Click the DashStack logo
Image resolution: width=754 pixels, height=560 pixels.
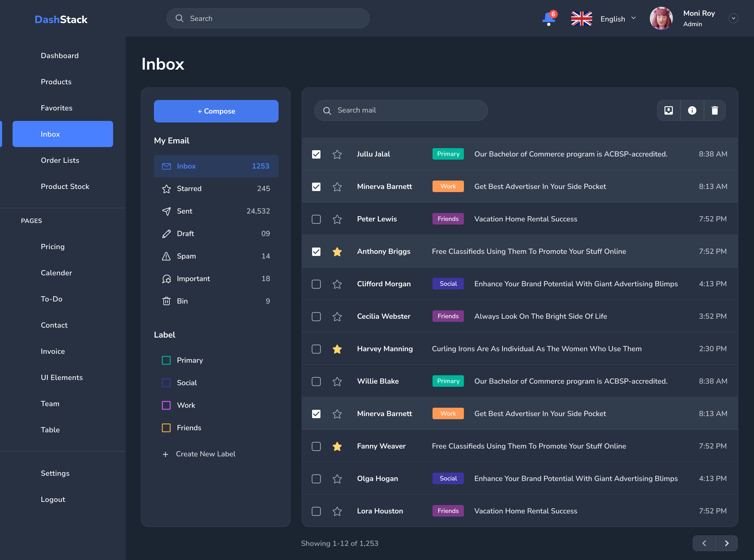(x=61, y=19)
